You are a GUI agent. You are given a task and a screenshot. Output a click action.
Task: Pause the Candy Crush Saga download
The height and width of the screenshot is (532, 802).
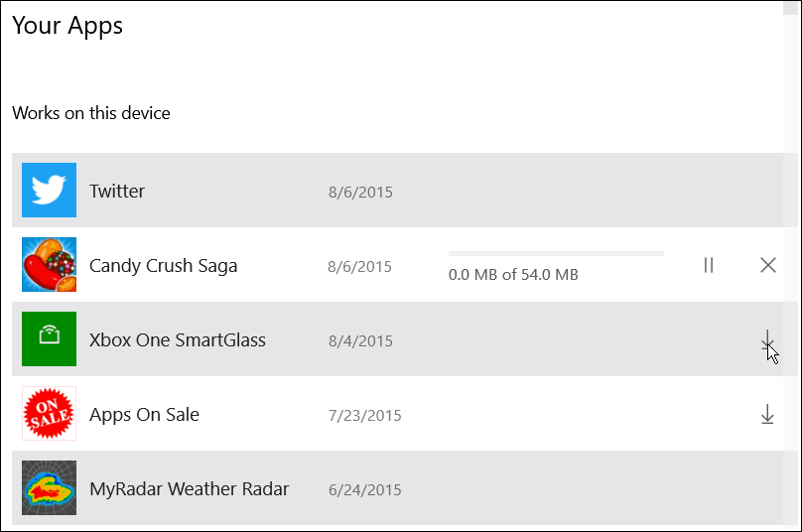(x=709, y=265)
